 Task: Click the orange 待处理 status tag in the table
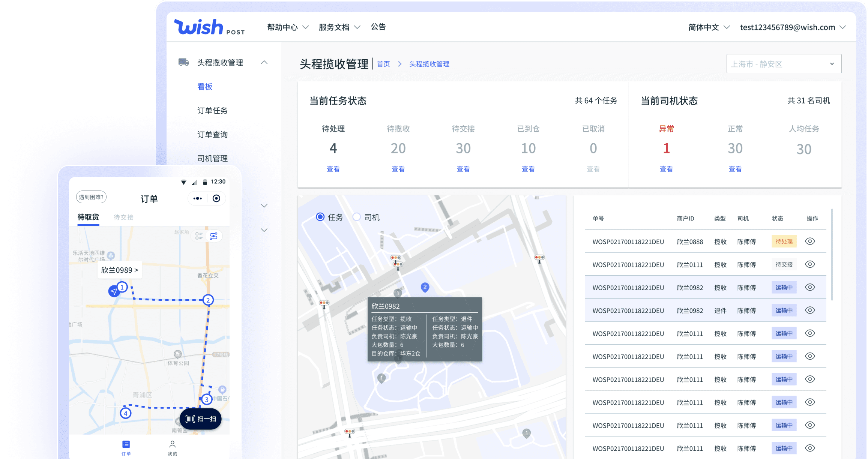(784, 241)
